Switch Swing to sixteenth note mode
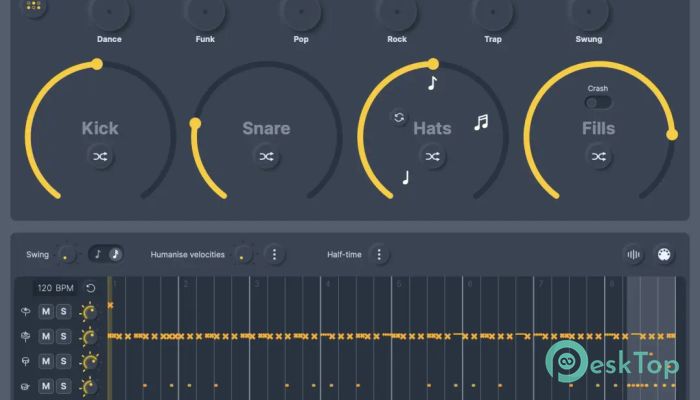This screenshot has height=400, width=700. pos(114,254)
